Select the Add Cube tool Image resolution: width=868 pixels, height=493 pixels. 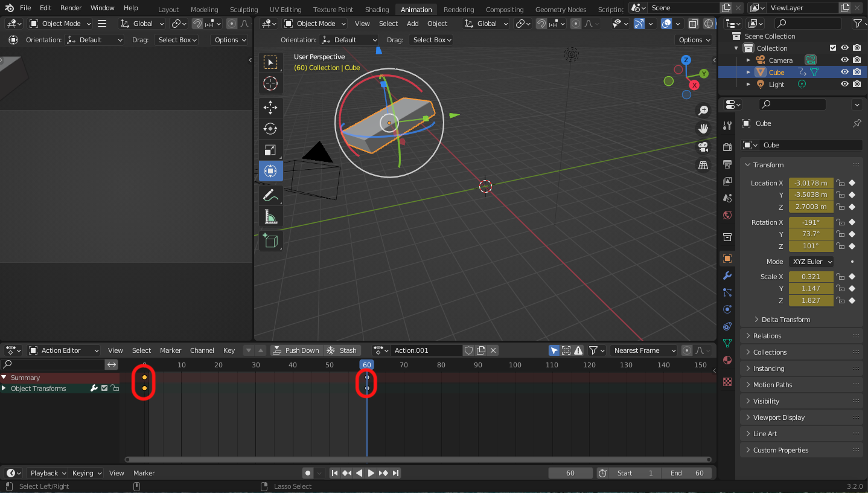tap(270, 240)
